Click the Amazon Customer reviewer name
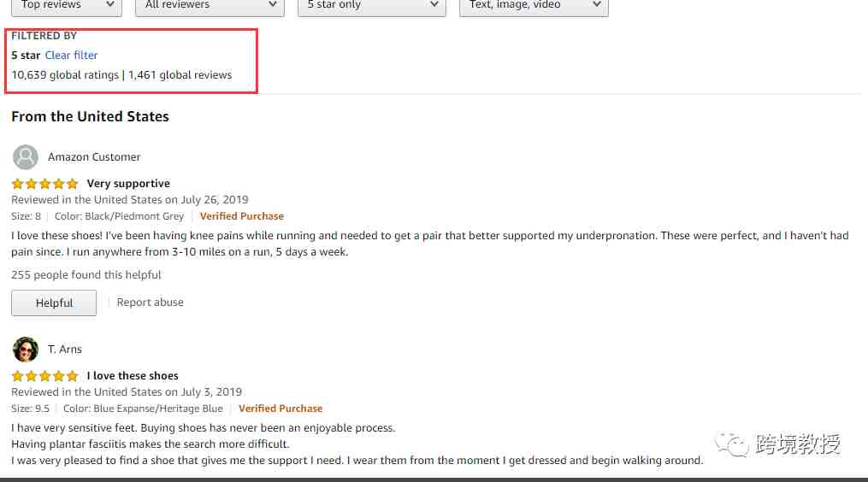Viewport: 868px width, 482px height. pos(94,157)
